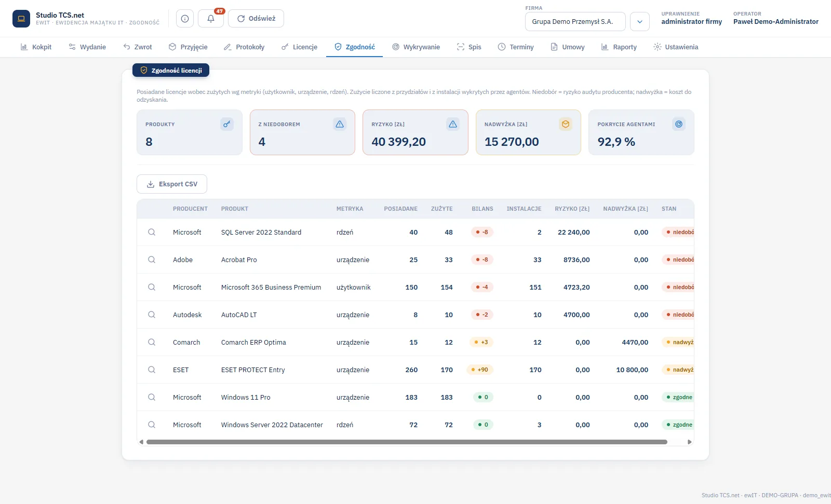The image size is (831, 504).
Task: Click the 10 800,00 surplus value
Action: tap(632, 370)
